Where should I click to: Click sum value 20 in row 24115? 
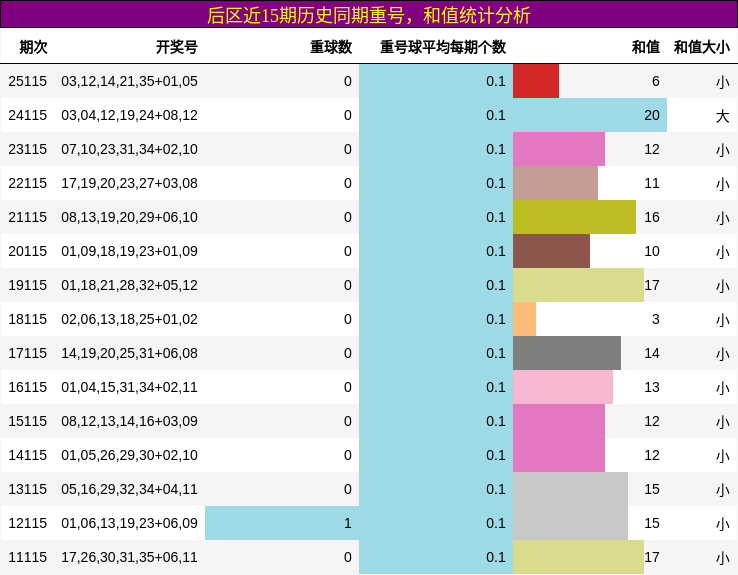[652, 115]
